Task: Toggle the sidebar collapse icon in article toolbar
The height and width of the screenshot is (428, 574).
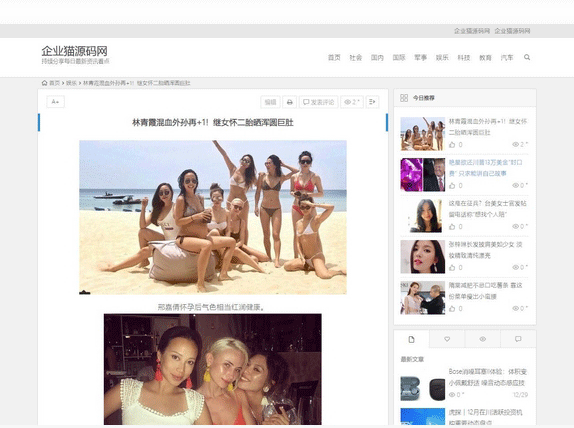Action: (372, 102)
